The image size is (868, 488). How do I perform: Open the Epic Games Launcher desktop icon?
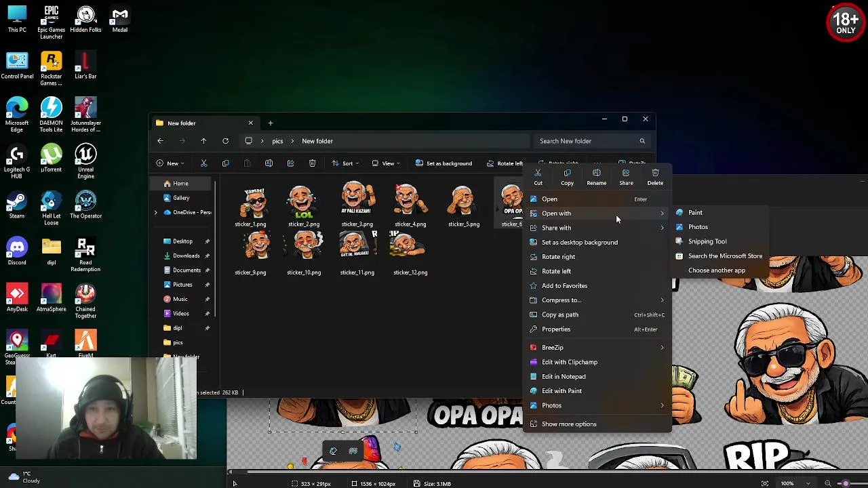click(x=51, y=22)
